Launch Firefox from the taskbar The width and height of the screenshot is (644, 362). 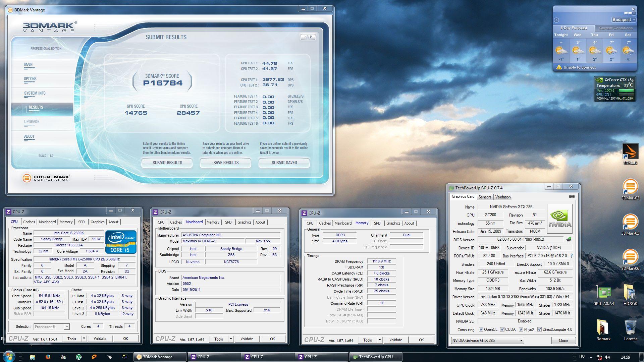[48, 357]
